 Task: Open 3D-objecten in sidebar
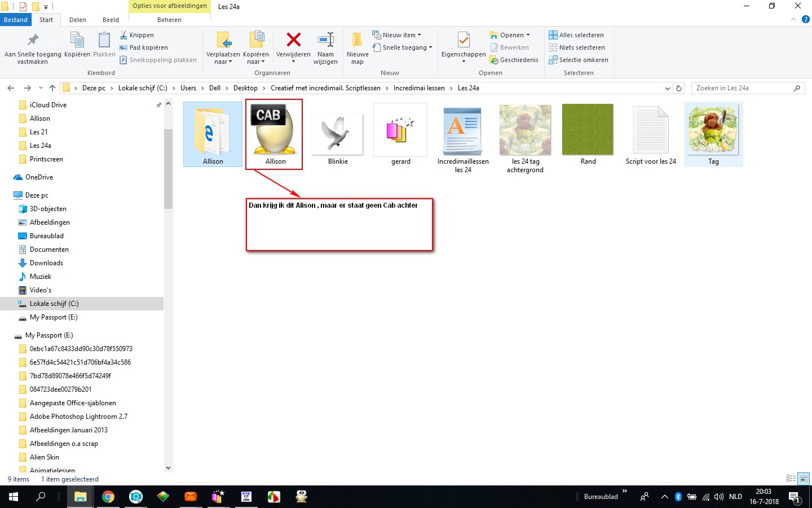pyautogui.click(x=48, y=209)
